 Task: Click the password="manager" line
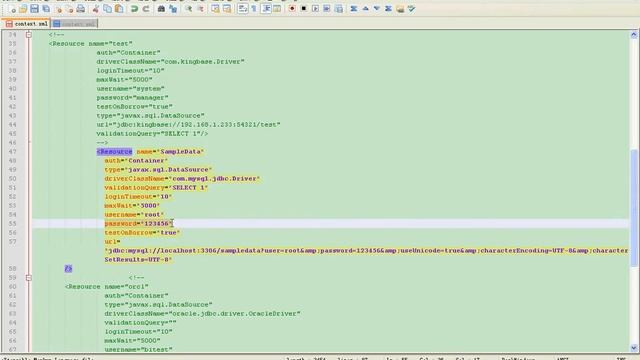[132, 98]
